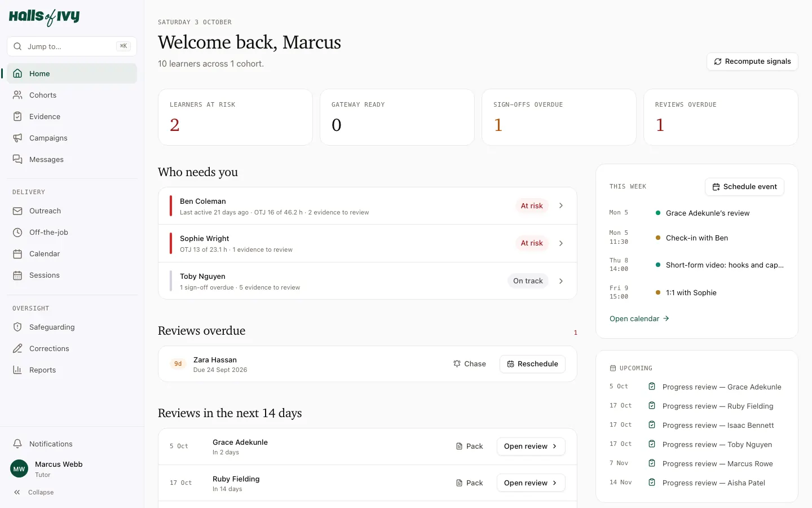Select Check-in with Ben event

pyautogui.click(x=696, y=238)
